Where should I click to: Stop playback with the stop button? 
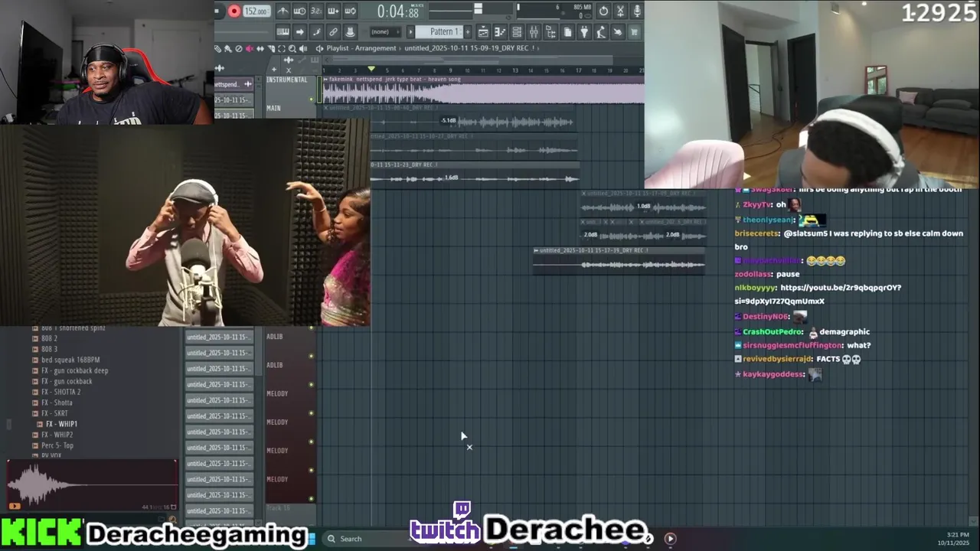tap(217, 11)
